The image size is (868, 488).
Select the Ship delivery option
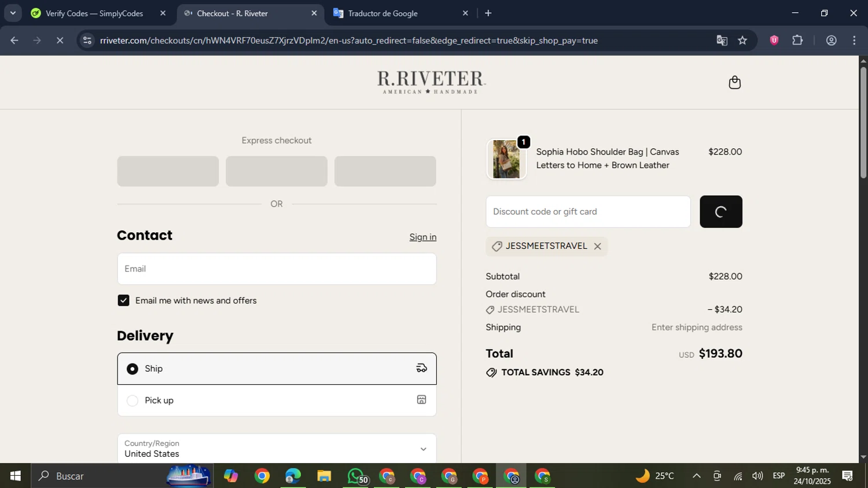pos(277,369)
